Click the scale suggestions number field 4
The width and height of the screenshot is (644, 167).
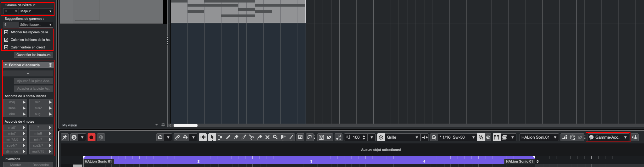(x=11, y=25)
